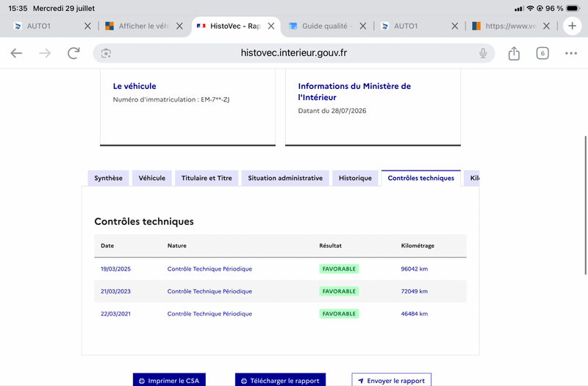588x386 pixels.
Task: Tap the Wi-Fi icon in status bar
Action: tap(530, 8)
